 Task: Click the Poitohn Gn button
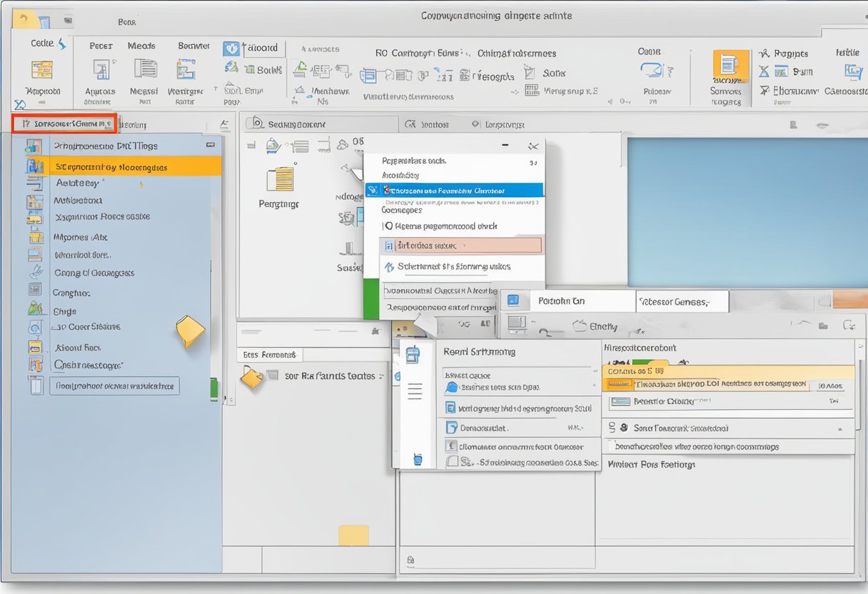[x=562, y=301]
